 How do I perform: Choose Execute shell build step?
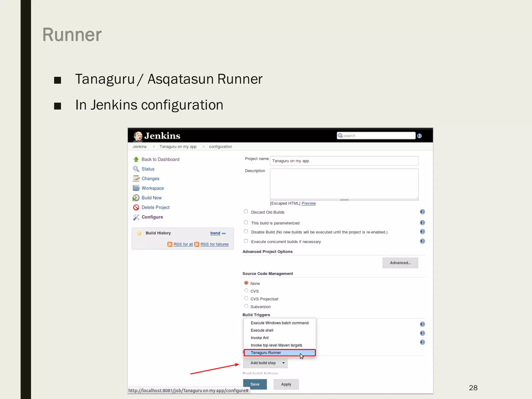coord(280,330)
